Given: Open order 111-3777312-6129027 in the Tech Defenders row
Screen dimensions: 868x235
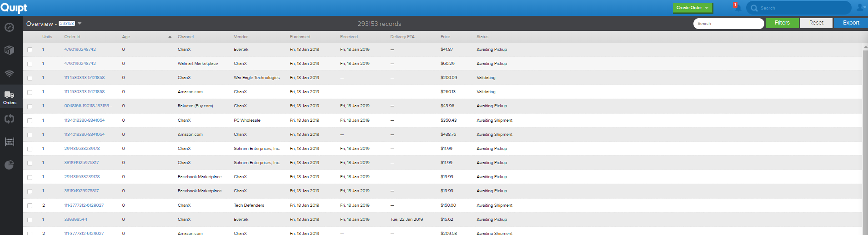Looking at the screenshot, I should coord(84,205).
